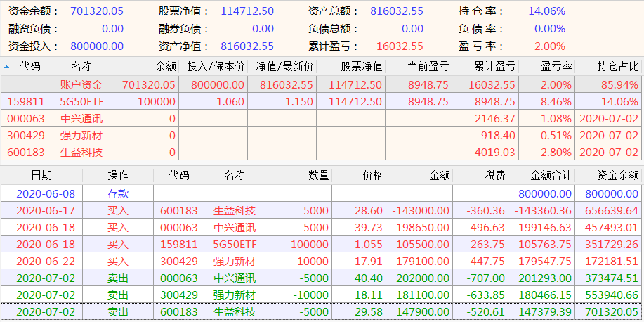The height and width of the screenshot is (322, 644).
Task: Click the 操作 column header
Action: [x=118, y=176]
